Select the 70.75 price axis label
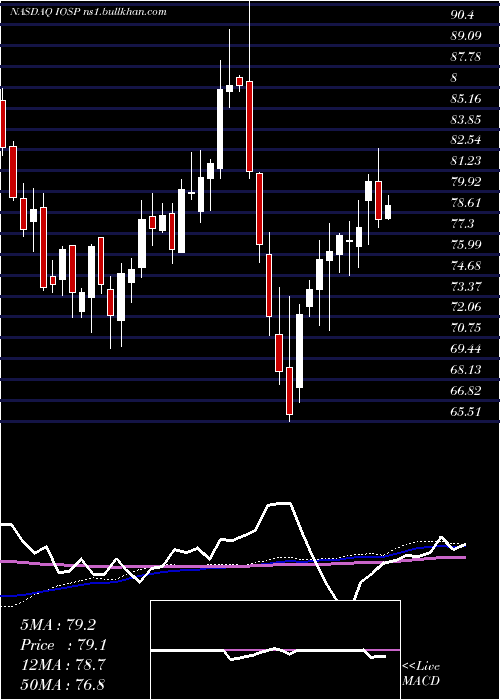This screenshot has height=700, width=500. point(466,328)
